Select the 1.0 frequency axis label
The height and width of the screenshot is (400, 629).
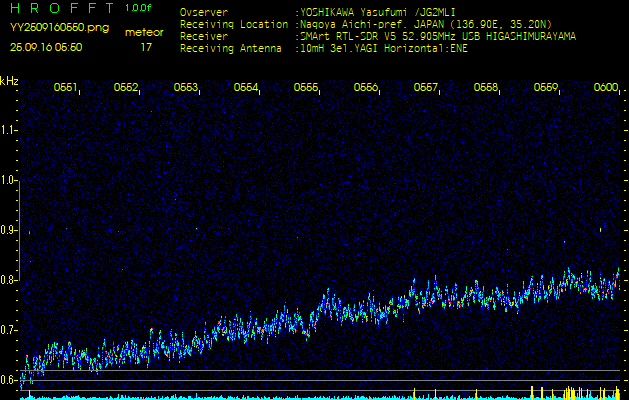coord(9,180)
